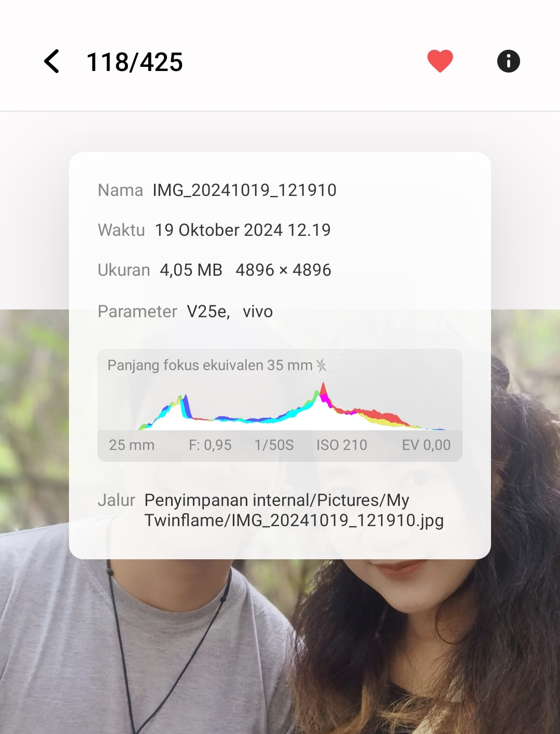Screen dimensions: 560x734
Task: Tap the back arrow icon
Action: (x=51, y=62)
